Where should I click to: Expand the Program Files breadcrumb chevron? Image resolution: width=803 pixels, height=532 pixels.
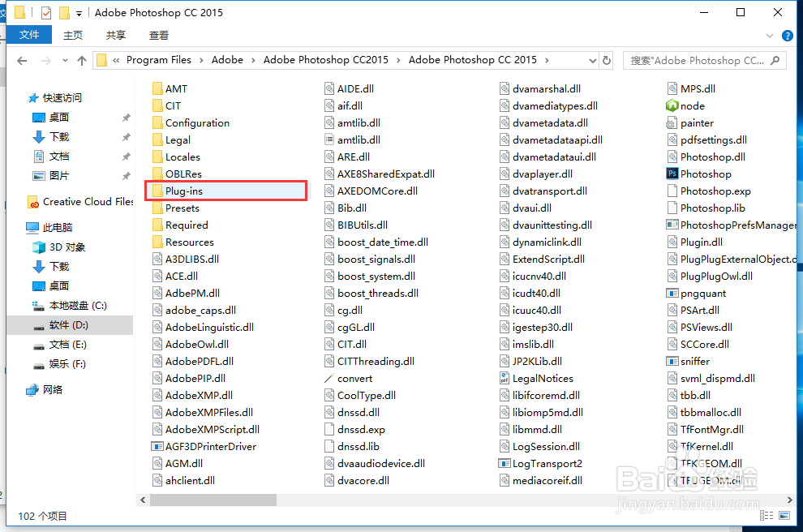coord(201,61)
